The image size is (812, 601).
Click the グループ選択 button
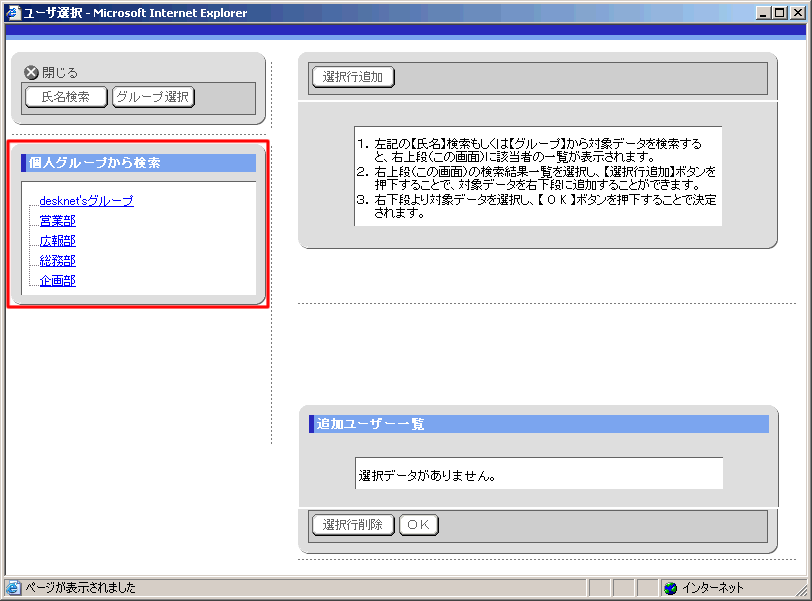click(153, 97)
